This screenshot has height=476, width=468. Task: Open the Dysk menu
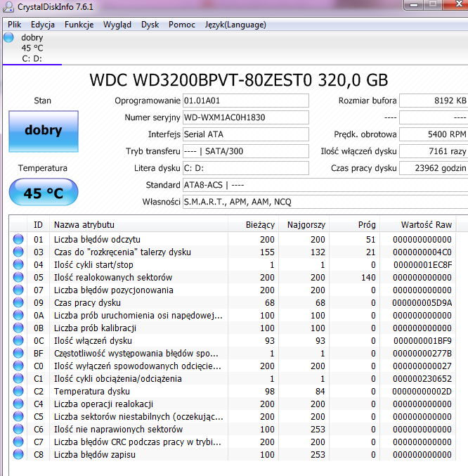(x=150, y=25)
